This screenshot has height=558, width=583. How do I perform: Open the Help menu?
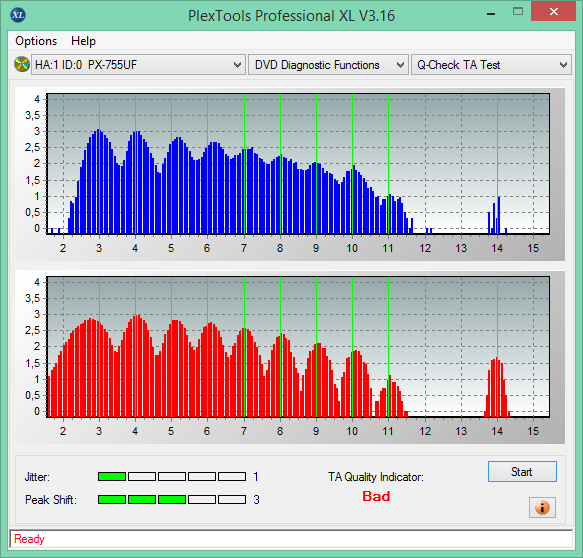pyautogui.click(x=83, y=41)
